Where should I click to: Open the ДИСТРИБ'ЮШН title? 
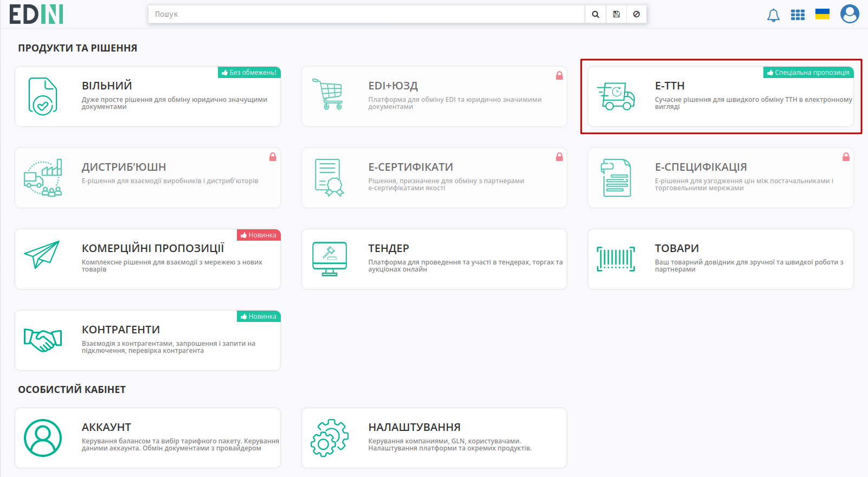[124, 167]
